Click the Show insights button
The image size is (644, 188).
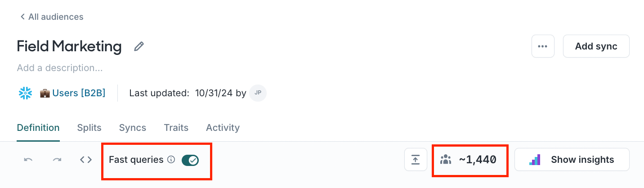(572, 160)
